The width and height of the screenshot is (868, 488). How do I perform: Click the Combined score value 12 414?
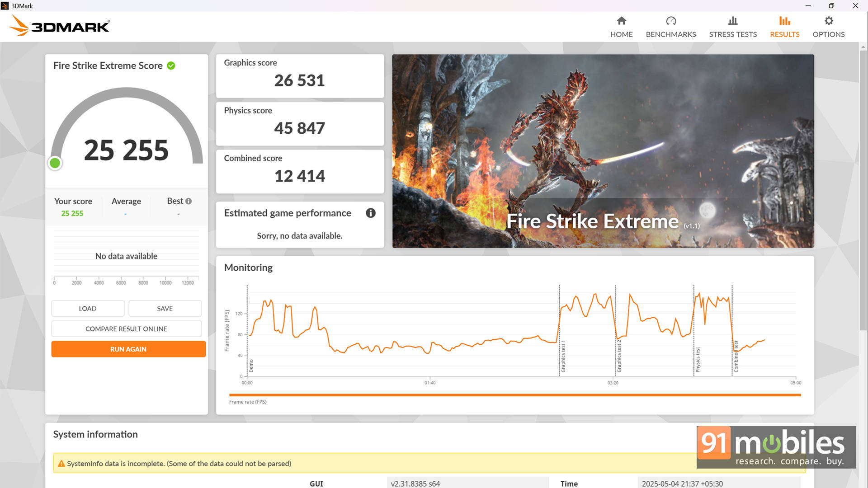299,176
